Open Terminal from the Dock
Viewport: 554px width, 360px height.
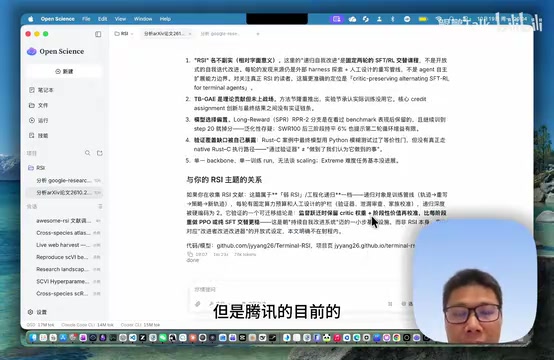113,338
